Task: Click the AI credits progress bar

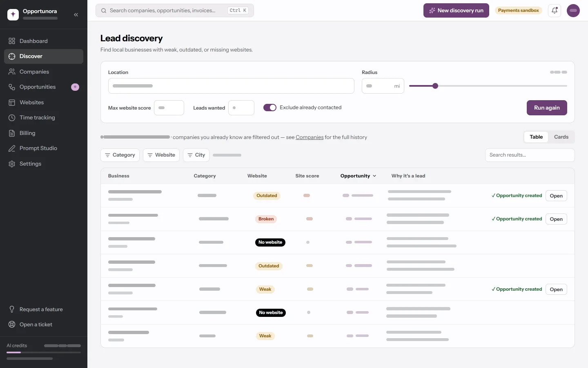Action: click(44, 352)
